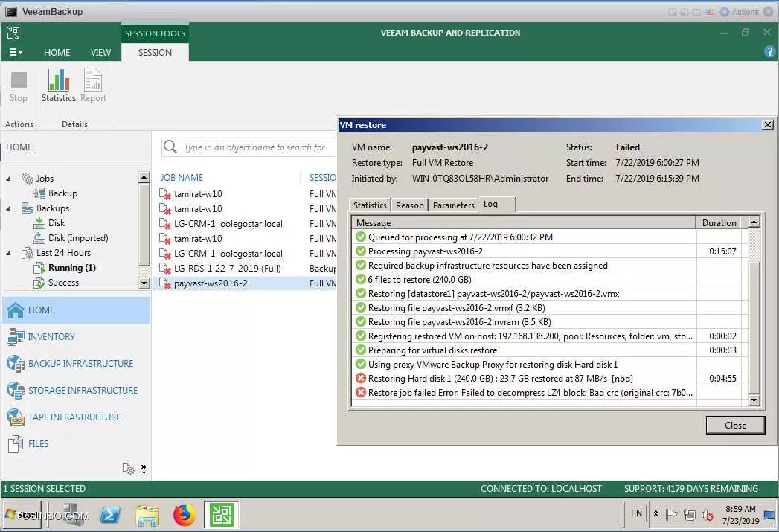The width and height of the screenshot is (779, 532).
Task: Open Reason tab in VM restore dialog
Action: pyautogui.click(x=409, y=205)
